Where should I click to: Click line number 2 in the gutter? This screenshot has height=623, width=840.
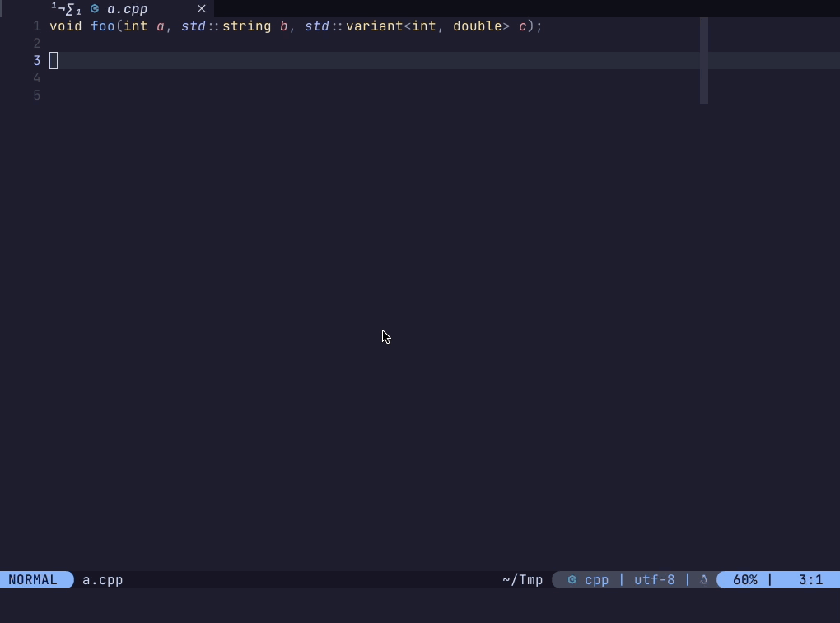pyautogui.click(x=36, y=44)
